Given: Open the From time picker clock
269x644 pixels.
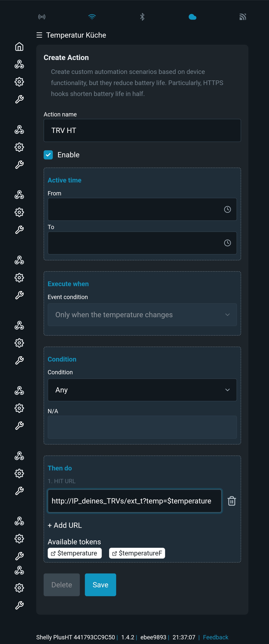Looking at the screenshot, I should [227, 209].
